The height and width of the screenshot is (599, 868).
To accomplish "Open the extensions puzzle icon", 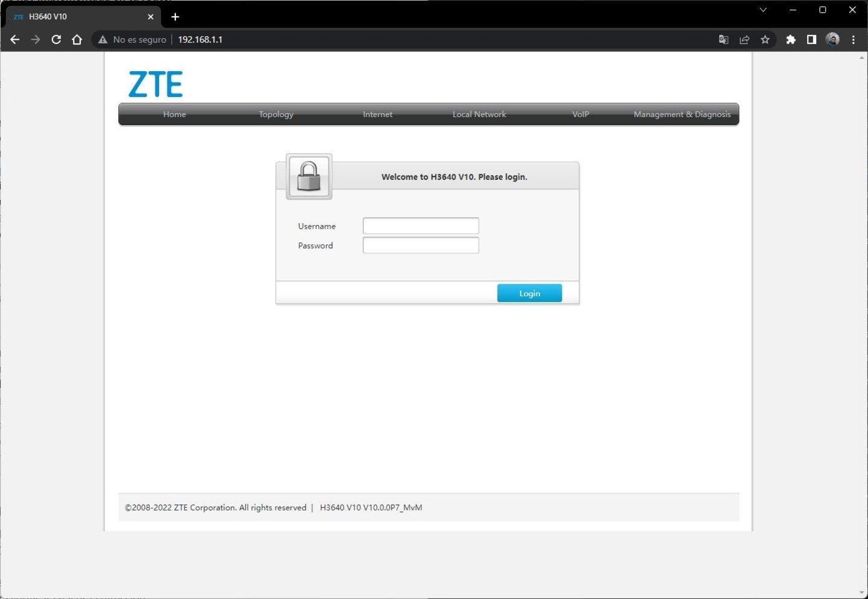I will click(791, 40).
